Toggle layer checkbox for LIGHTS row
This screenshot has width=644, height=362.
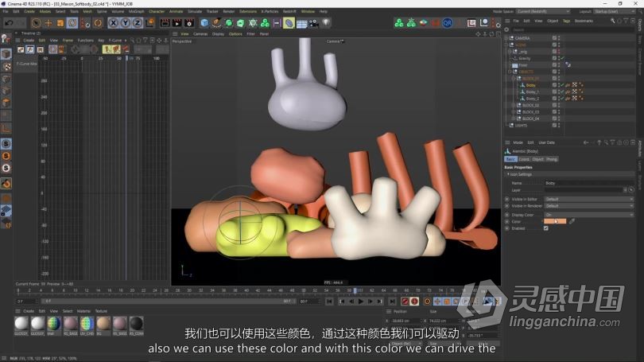click(x=554, y=126)
